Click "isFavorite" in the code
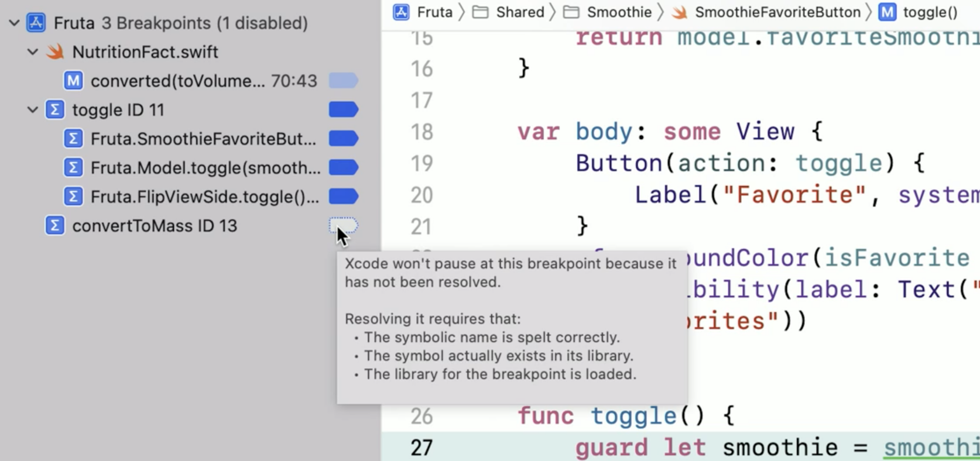Image resolution: width=980 pixels, height=461 pixels. coord(897,259)
